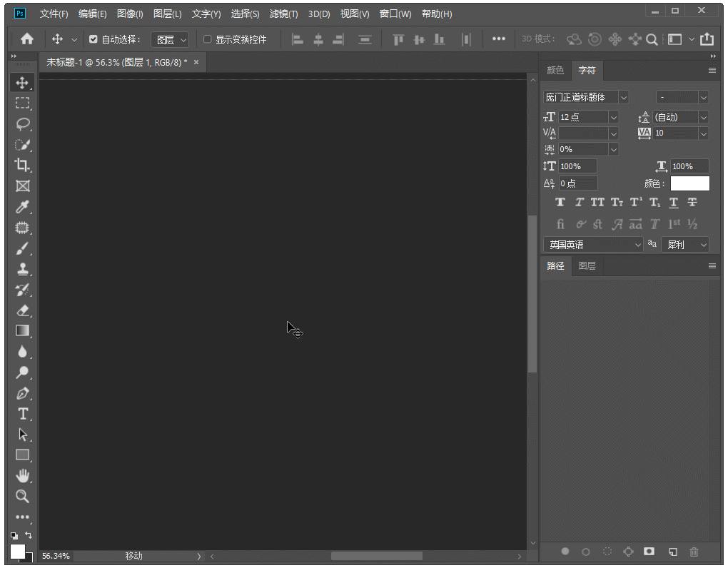728x573 pixels.
Task: Toggle Strikethrough text style
Action: [692, 202]
